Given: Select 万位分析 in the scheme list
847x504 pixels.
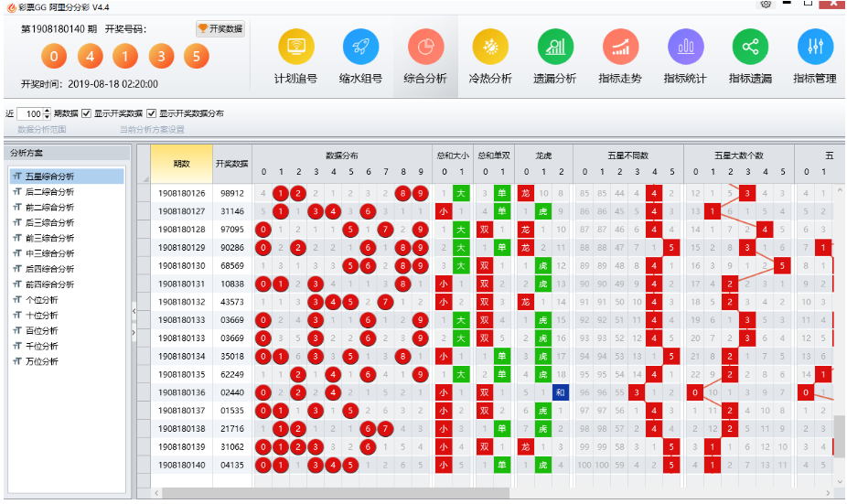Looking at the screenshot, I should [x=42, y=361].
